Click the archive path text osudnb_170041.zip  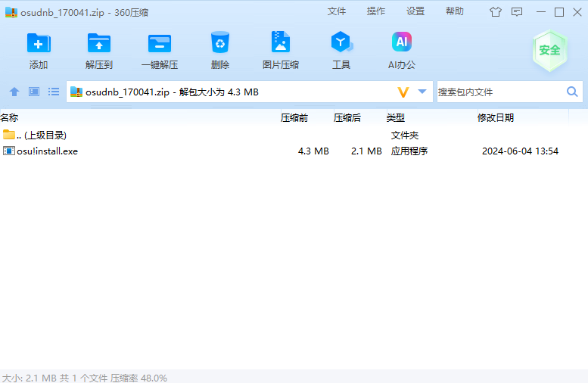point(127,92)
